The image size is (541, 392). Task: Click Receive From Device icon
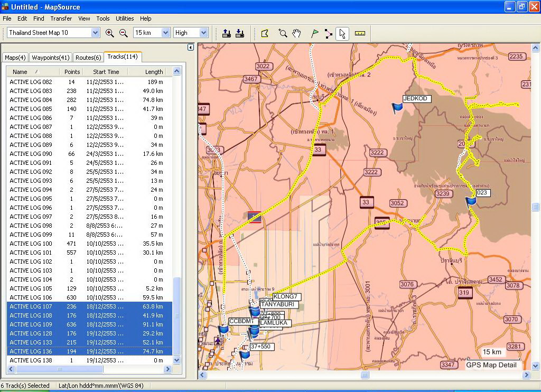[240, 33]
